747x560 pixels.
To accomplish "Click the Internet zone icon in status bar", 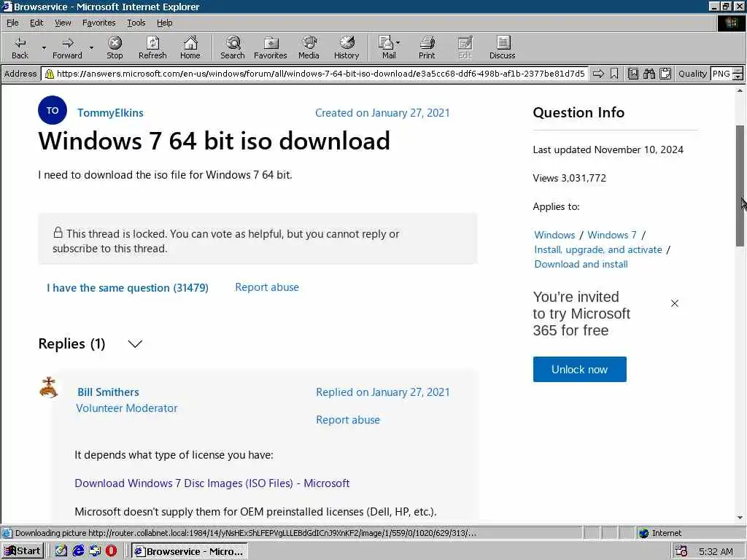I will click(643, 533).
